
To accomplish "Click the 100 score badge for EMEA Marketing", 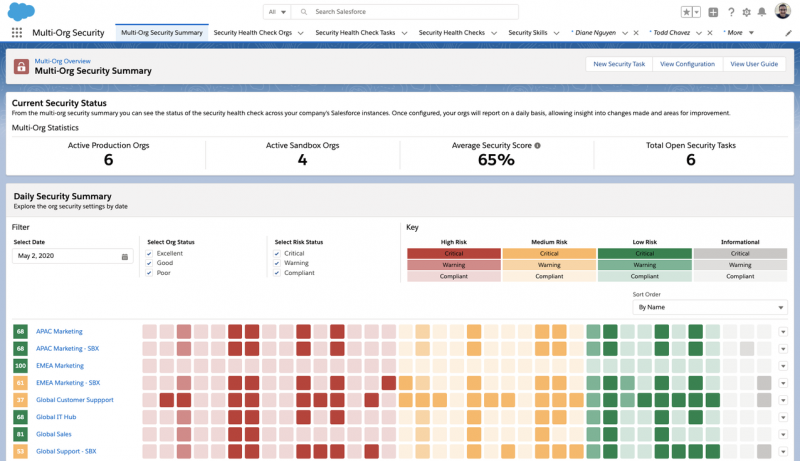I will click(x=20, y=366).
